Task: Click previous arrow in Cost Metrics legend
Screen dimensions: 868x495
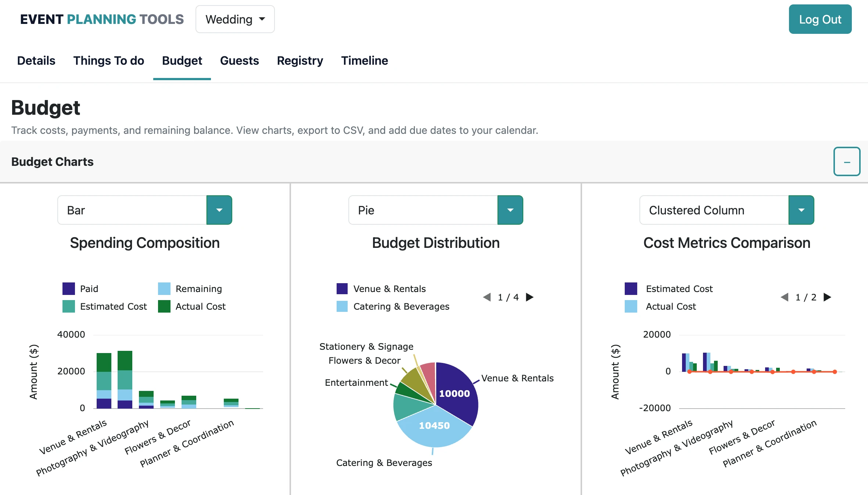Action: 785,297
